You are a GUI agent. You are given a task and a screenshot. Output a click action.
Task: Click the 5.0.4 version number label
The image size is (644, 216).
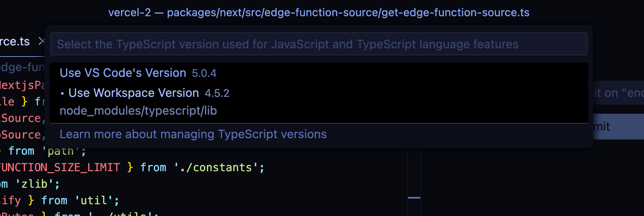(x=204, y=73)
